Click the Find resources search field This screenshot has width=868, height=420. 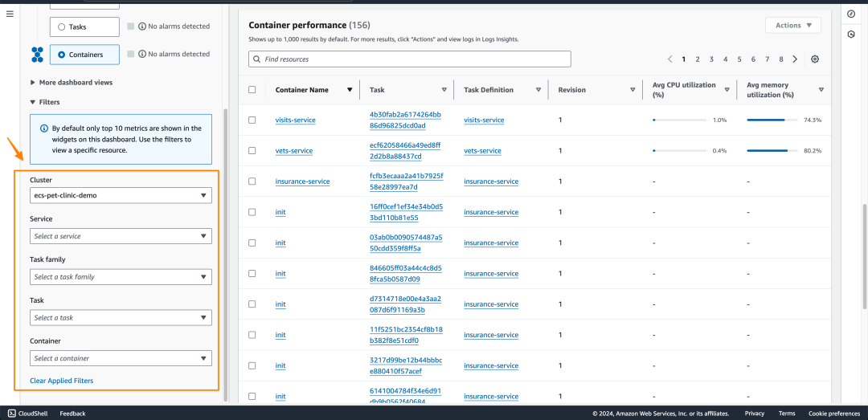pyautogui.click(x=410, y=59)
